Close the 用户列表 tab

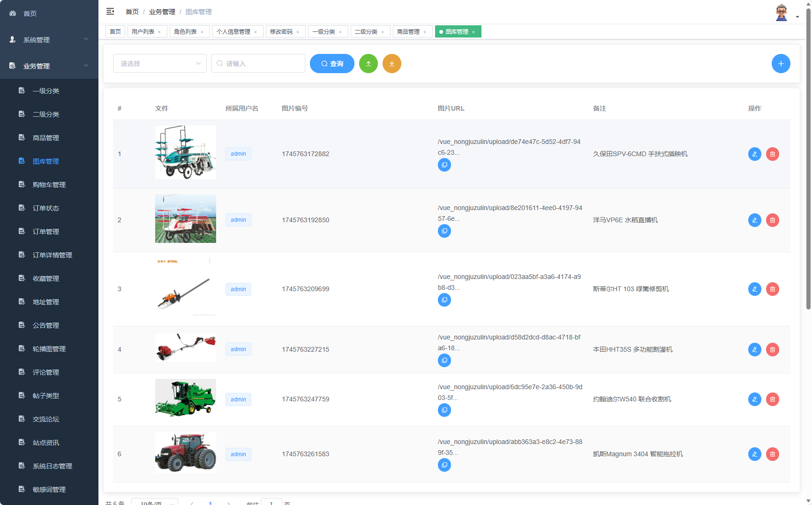coord(159,32)
